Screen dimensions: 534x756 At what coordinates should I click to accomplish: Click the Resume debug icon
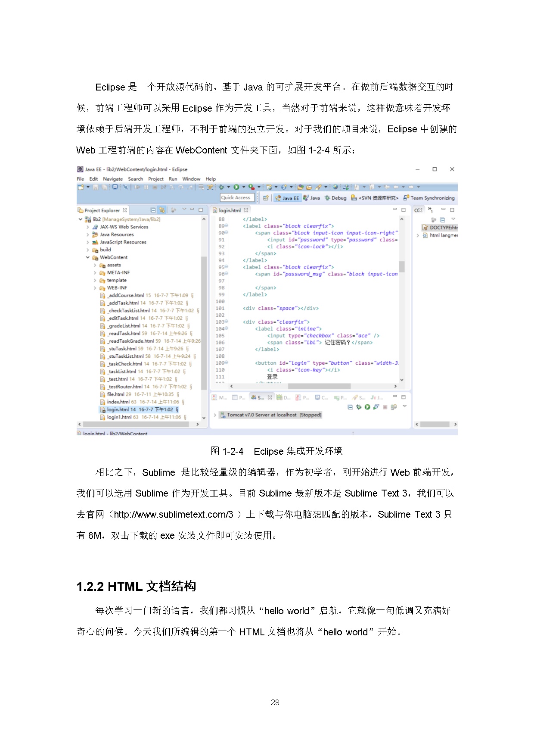(137, 187)
